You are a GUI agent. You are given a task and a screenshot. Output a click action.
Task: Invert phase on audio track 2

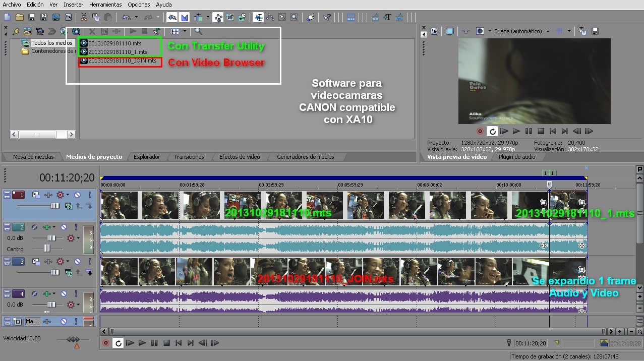pos(34,227)
